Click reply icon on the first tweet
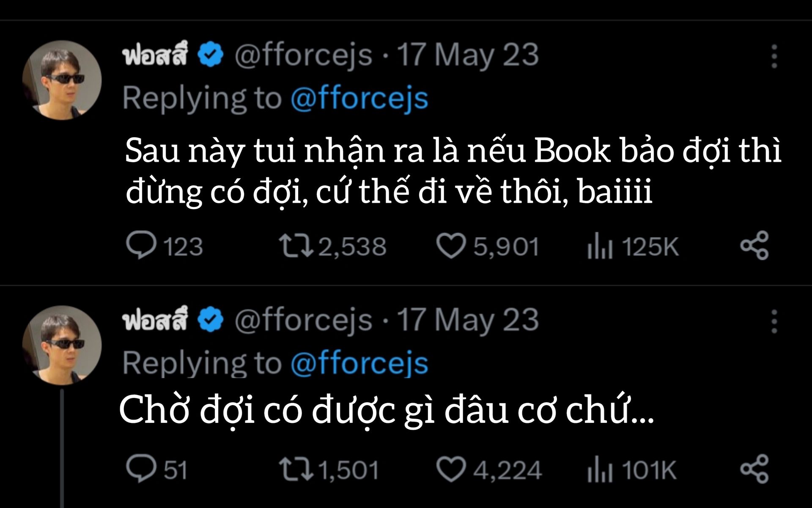 141,246
